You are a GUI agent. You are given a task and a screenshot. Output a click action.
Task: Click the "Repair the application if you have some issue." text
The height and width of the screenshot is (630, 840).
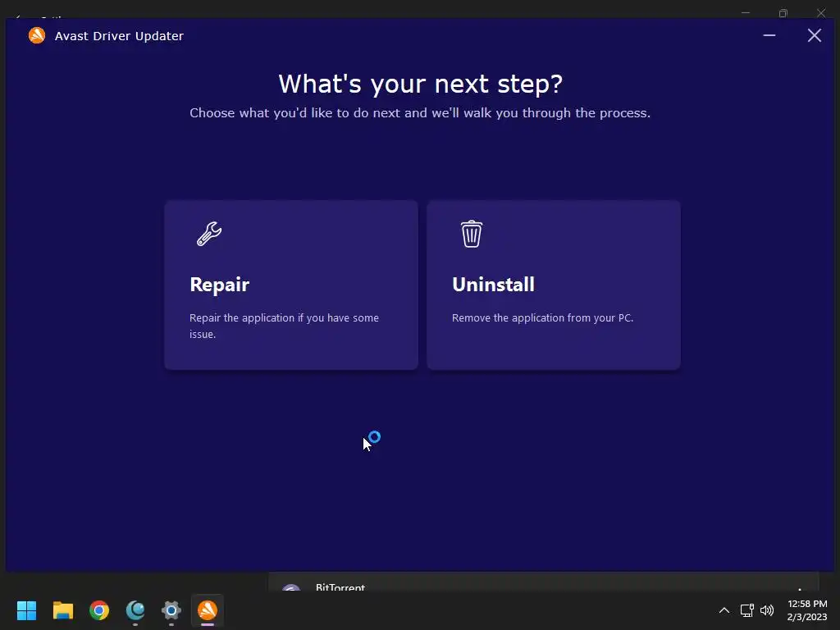tap(284, 326)
